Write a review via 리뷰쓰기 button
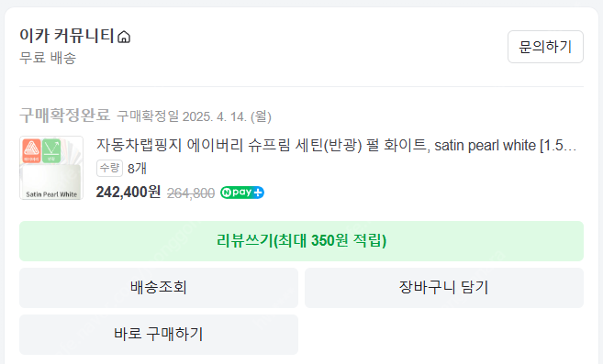The height and width of the screenshot is (364, 603). 301,241
